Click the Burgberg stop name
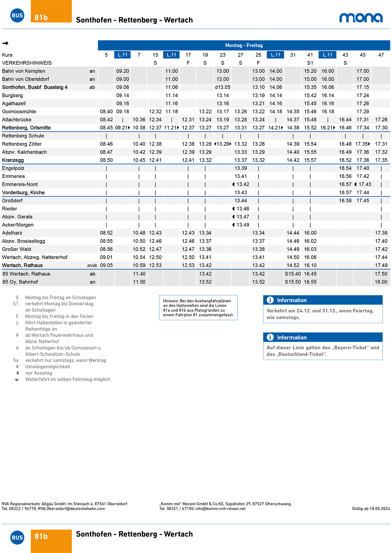 tap(12, 96)
